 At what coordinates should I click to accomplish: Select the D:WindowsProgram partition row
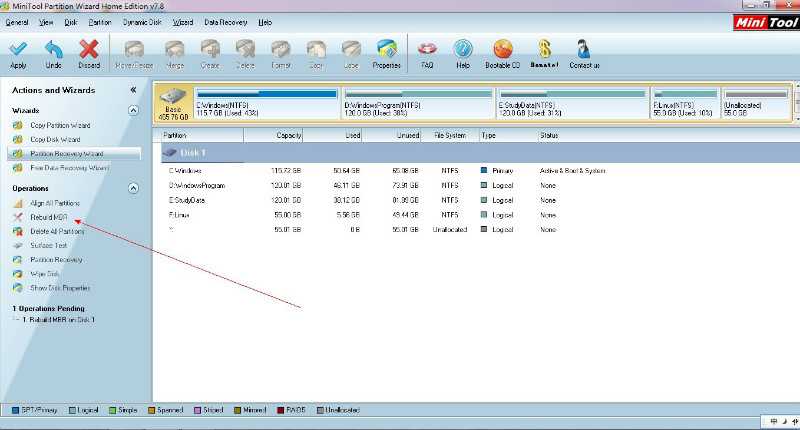(x=480, y=186)
